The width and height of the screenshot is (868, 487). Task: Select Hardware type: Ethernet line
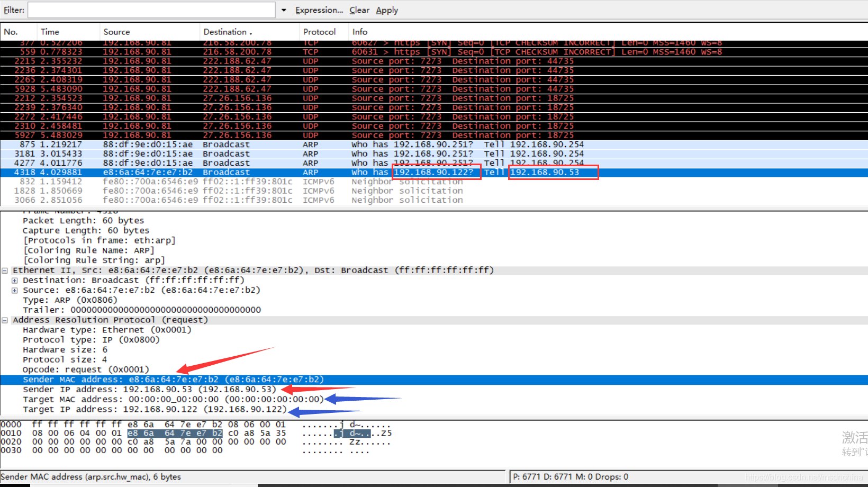click(x=107, y=330)
